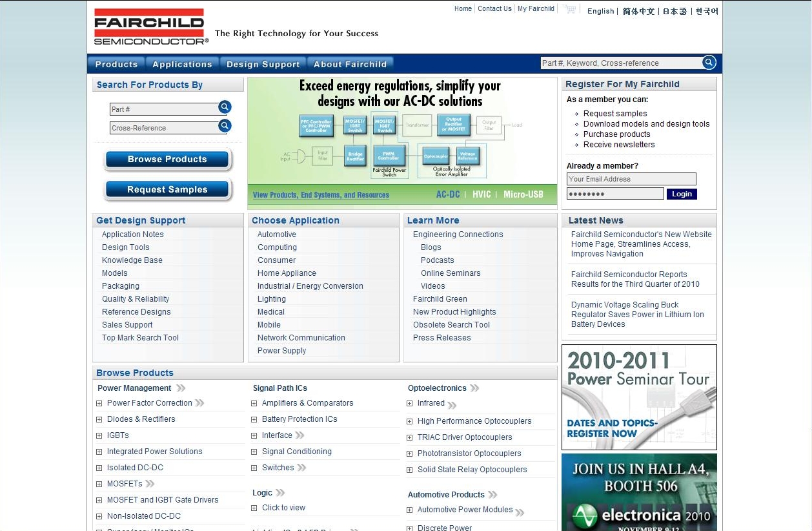Open the shopping cart icon near My Fairchild

click(569, 9)
